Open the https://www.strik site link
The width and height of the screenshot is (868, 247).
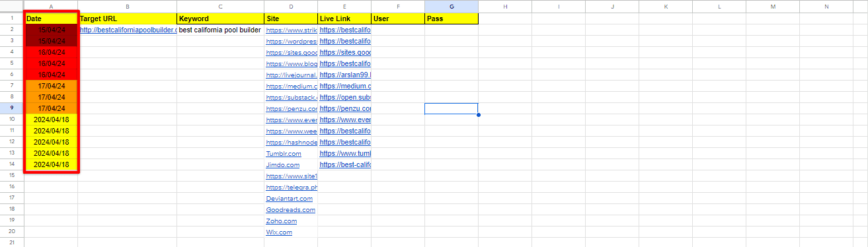pyautogui.click(x=292, y=30)
